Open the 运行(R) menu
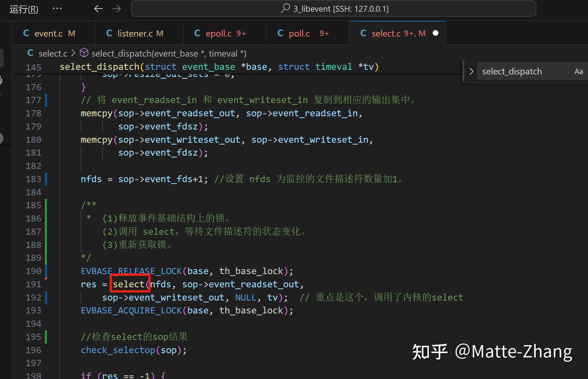Screen dimensions: 588x379 tap(23, 9)
